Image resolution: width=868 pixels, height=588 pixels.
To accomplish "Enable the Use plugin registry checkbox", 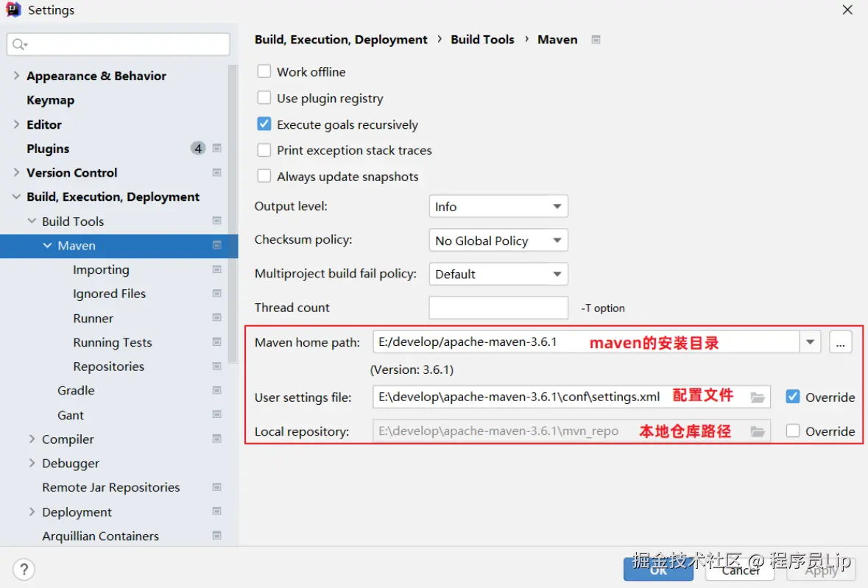I will point(264,98).
